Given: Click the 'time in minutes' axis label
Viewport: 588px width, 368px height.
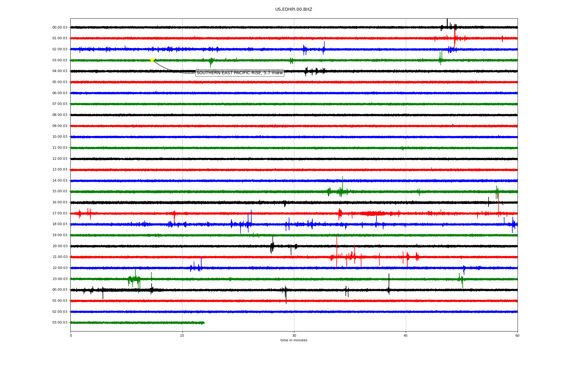Looking at the screenshot, I should [x=294, y=340].
